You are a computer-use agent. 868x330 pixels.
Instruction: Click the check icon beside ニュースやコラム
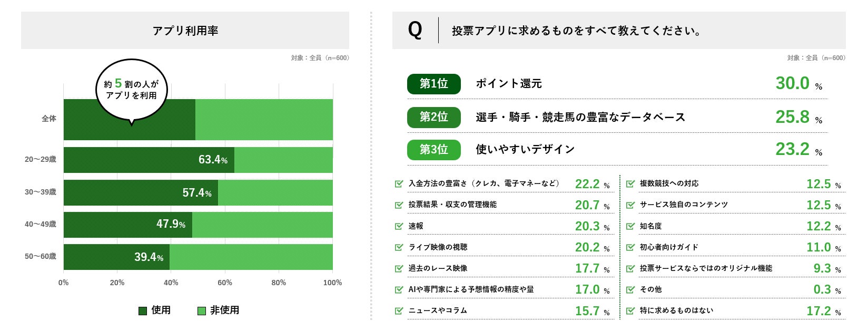399,310
